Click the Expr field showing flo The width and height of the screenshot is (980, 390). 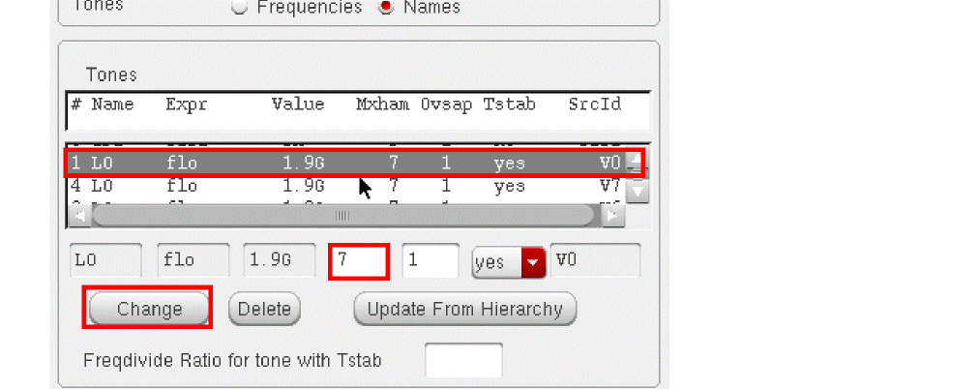193,261
